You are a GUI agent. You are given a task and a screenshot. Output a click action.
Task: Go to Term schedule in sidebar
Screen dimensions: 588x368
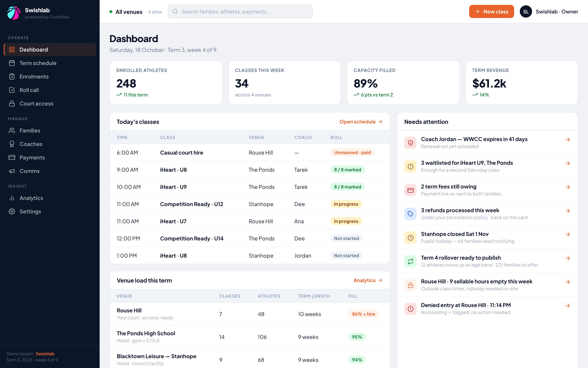[x=50, y=63]
